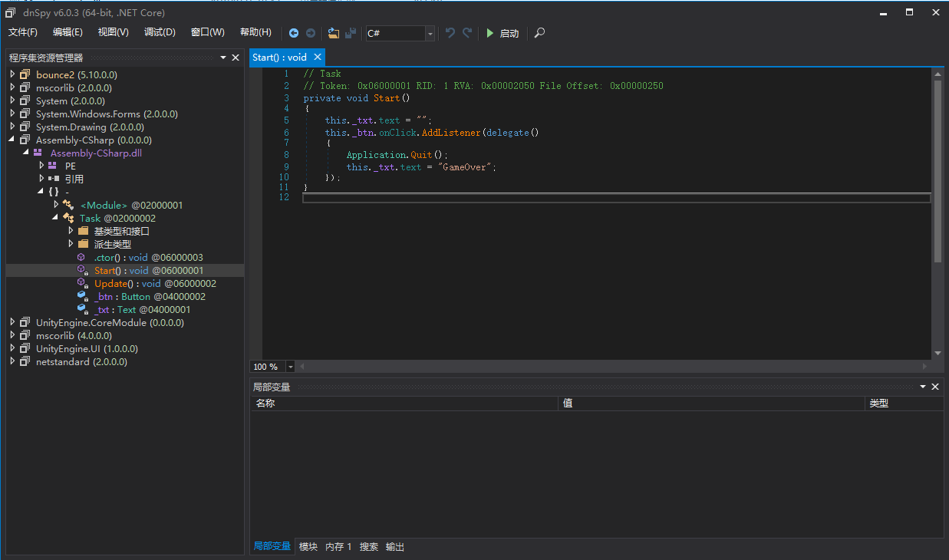Click the 派生类型 folder icon
Screen dimensions: 949x560
click(x=84, y=244)
